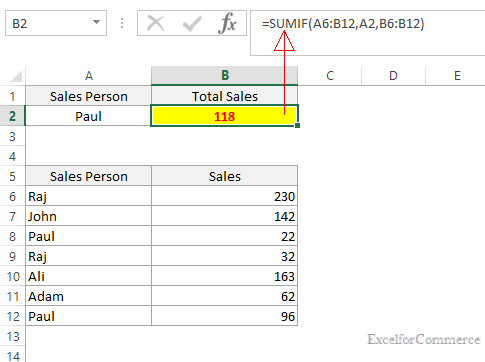This screenshot has width=485, height=362.
Task: Click the cell with value 230
Action: coord(224,196)
